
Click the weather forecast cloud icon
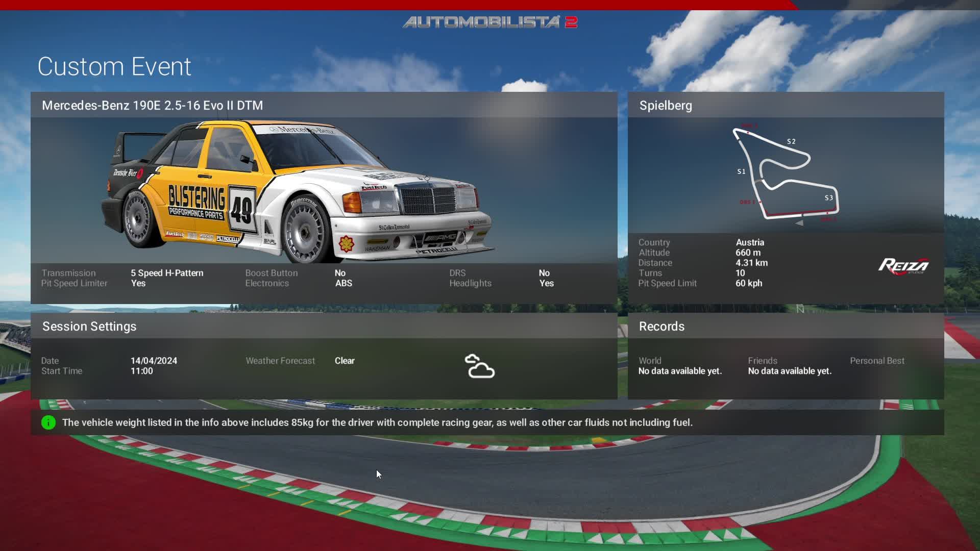pyautogui.click(x=480, y=366)
